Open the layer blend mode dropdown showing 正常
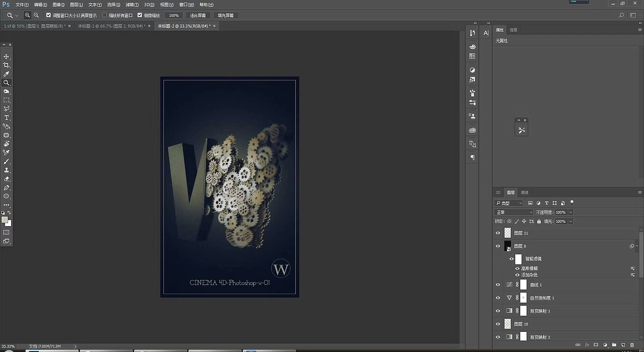This screenshot has width=644, height=352. tap(513, 212)
